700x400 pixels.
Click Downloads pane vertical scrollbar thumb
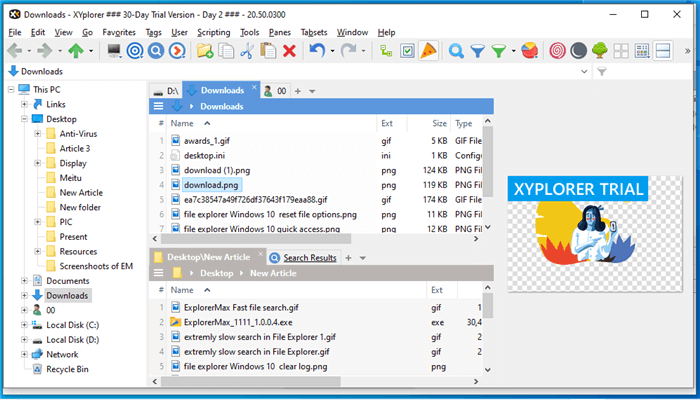488,162
